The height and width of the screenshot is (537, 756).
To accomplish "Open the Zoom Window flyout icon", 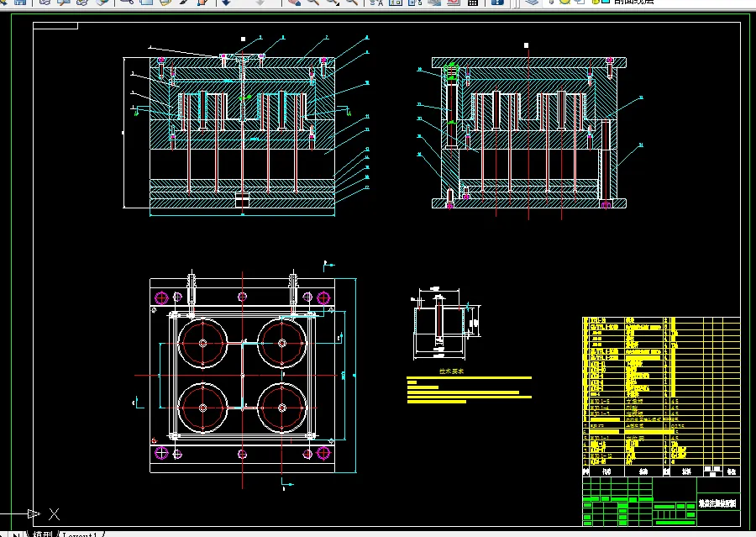I will coord(332,2).
